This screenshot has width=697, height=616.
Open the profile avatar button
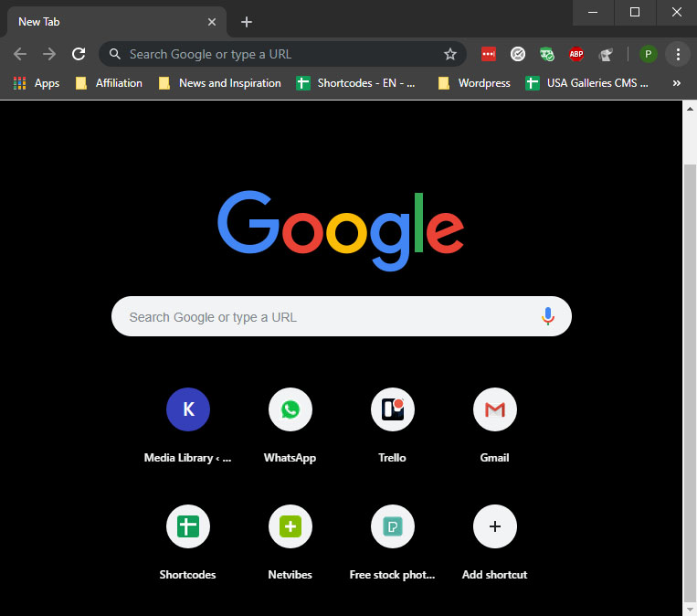pos(648,54)
